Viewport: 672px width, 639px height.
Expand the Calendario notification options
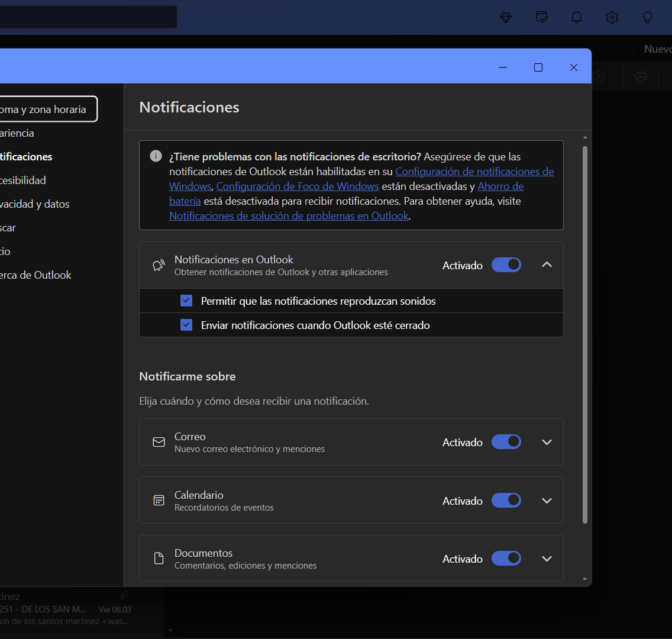click(x=547, y=501)
